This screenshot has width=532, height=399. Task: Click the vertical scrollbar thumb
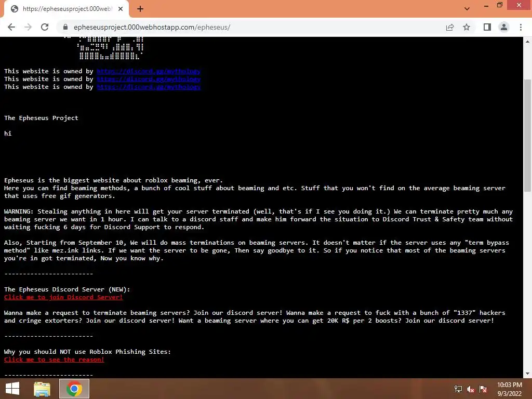tap(527, 136)
